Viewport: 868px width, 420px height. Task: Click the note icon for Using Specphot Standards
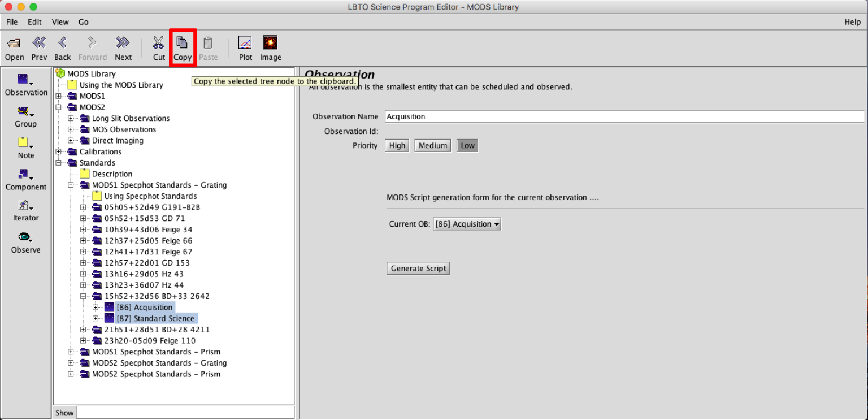click(x=97, y=196)
